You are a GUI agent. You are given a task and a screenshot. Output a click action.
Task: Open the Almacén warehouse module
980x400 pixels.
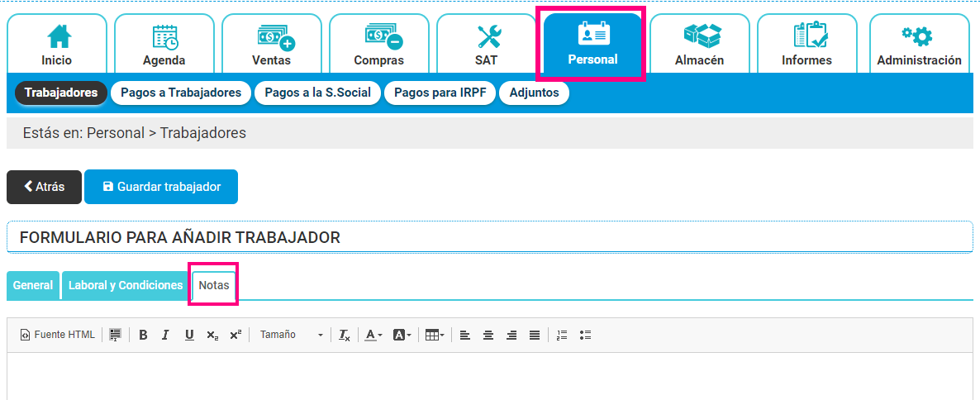coord(700,44)
